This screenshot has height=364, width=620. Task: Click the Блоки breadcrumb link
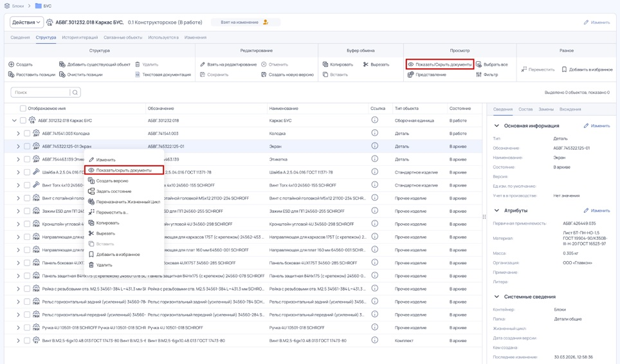point(18,6)
